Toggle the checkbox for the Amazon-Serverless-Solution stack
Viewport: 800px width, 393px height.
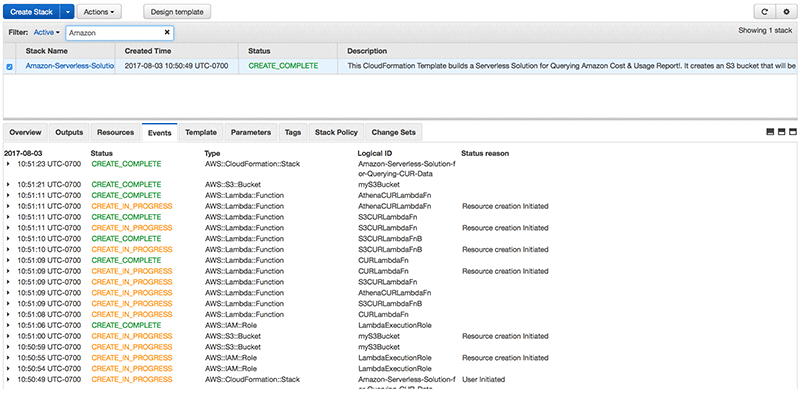[9, 66]
